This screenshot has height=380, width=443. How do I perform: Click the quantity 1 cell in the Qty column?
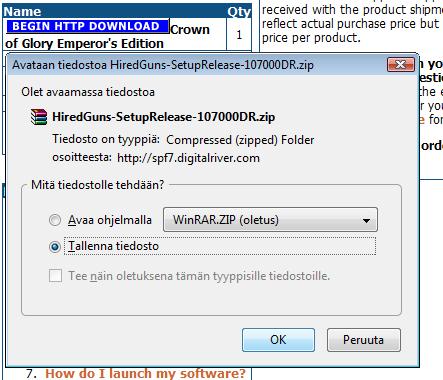[239, 34]
